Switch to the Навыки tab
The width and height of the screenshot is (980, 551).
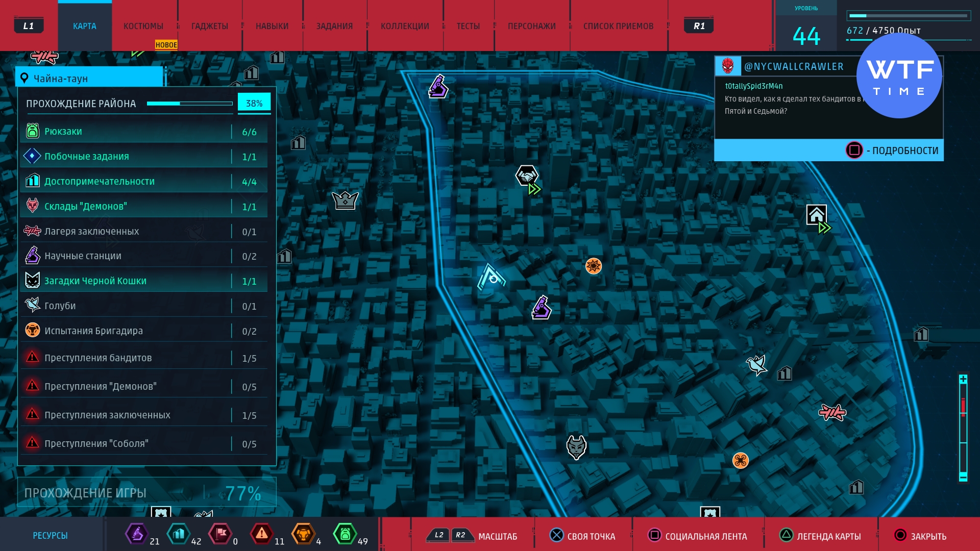[272, 26]
